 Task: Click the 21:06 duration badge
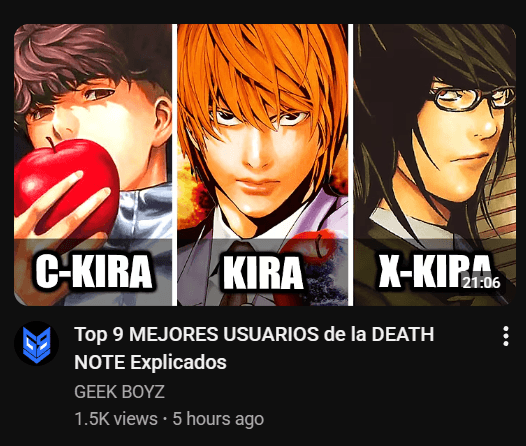point(481,283)
